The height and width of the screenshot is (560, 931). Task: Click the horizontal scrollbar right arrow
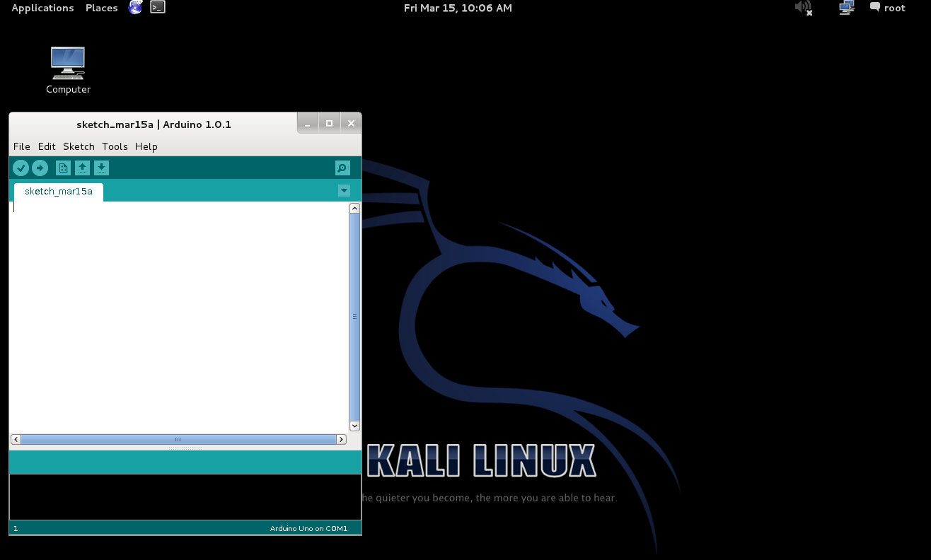[x=341, y=440]
